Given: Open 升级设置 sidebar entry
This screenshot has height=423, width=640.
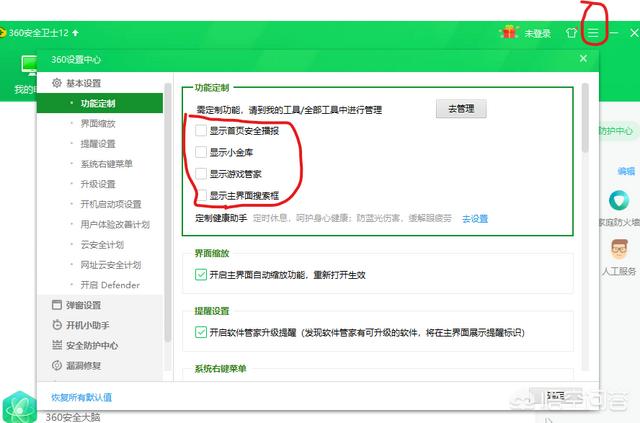Looking at the screenshot, I should [x=98, y=184].
